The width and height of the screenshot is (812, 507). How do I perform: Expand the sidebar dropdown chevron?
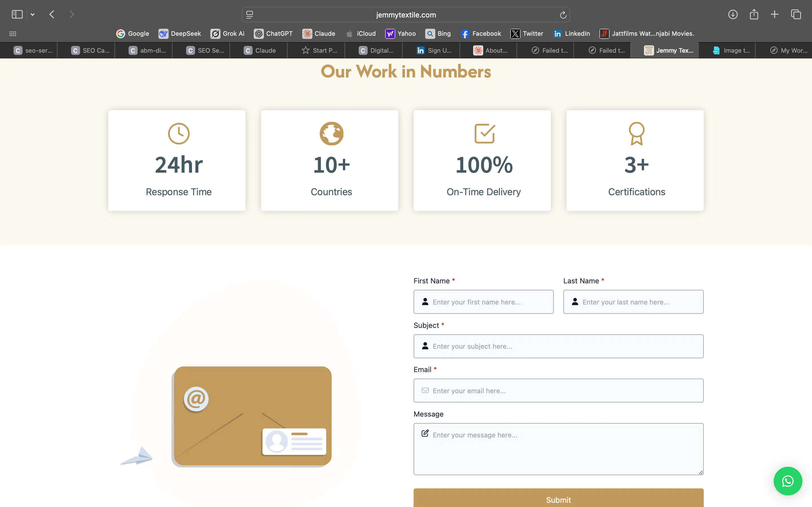(32, 14)
